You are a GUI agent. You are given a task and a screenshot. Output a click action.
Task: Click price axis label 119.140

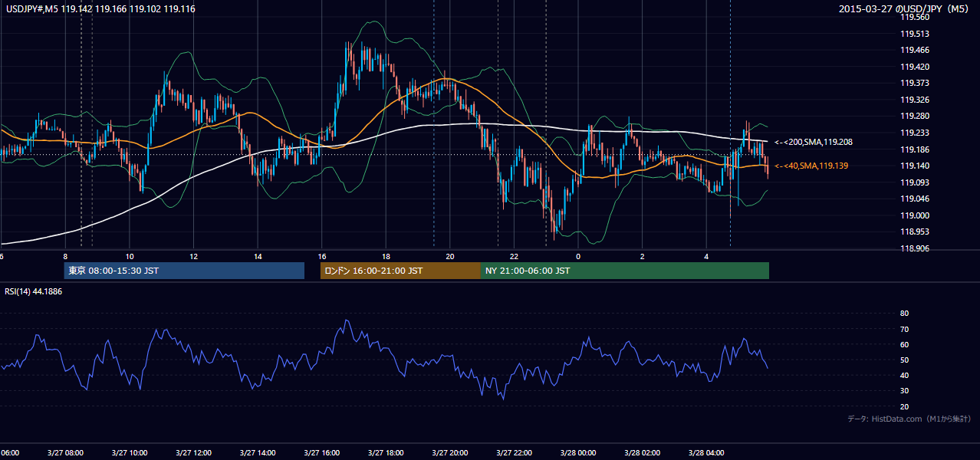click(x=914, y=166)
